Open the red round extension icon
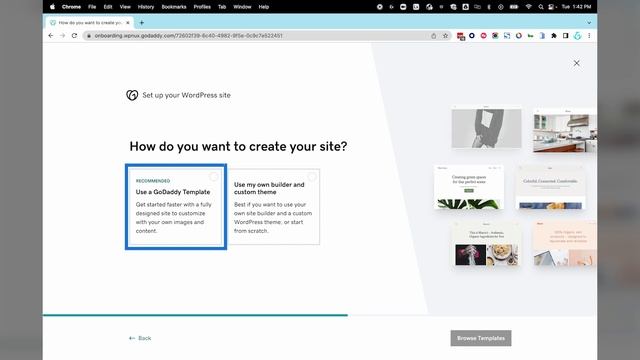Screen dimensions: 640x360 (484, 36)
